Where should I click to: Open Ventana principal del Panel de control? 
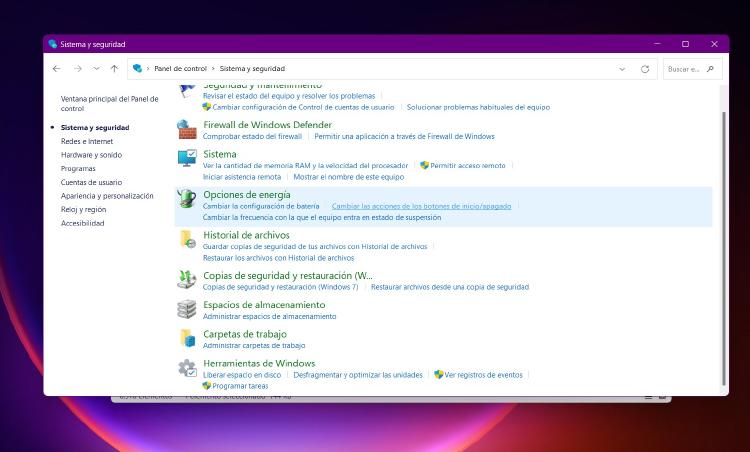110,103
